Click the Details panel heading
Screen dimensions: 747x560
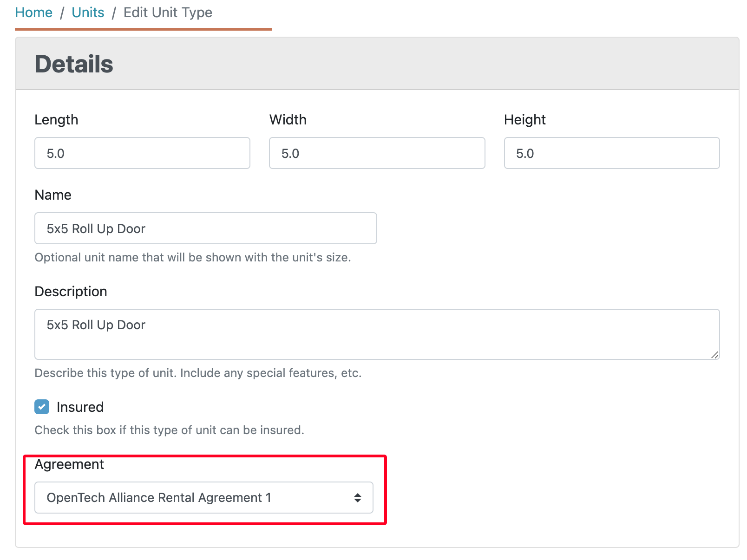click(x=74, y=64)
